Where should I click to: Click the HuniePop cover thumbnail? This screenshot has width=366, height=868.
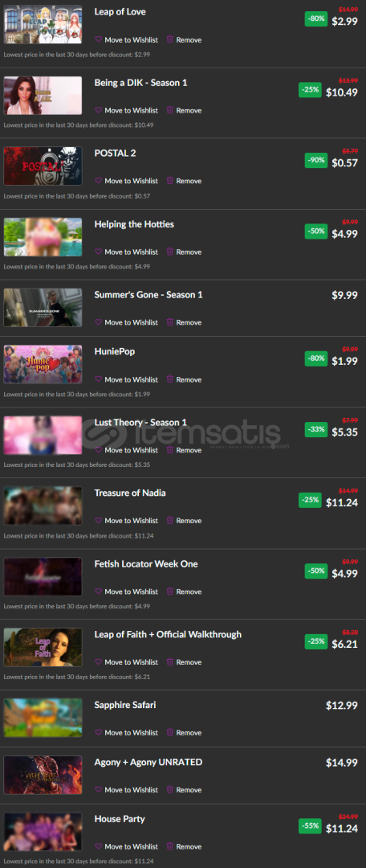tap(43, 364)
